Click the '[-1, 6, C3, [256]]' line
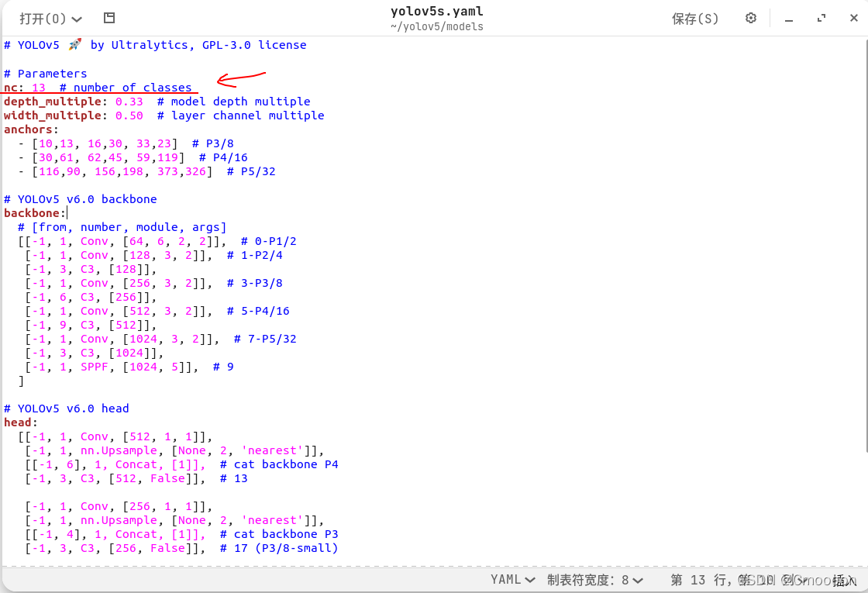 (91, 297)
